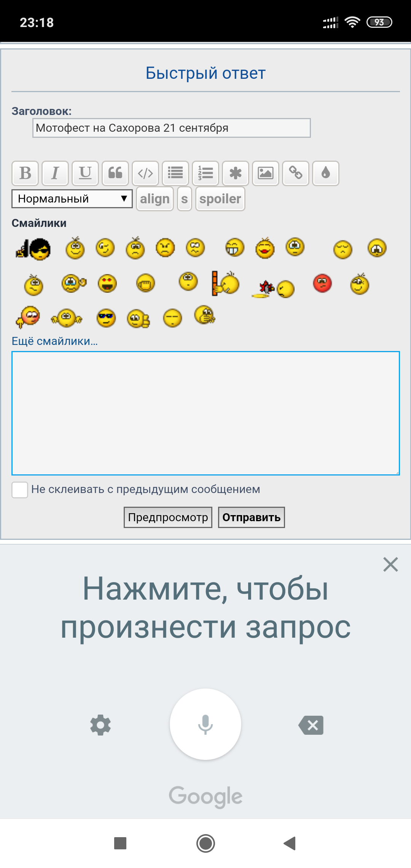This screenshot has width=411, height=868.
Task: Check "Не склеивать с предыдущим сообщением" box
Action: click(x=20, y=490)
